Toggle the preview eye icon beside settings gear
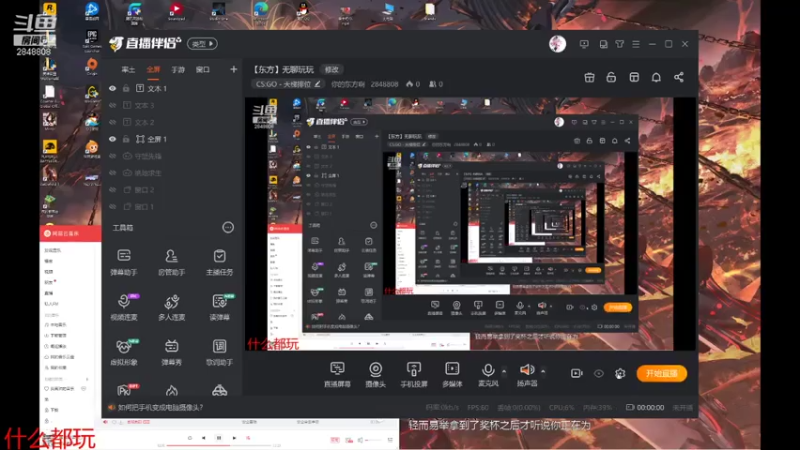800x450 pixels. click(x=598, y=373)
